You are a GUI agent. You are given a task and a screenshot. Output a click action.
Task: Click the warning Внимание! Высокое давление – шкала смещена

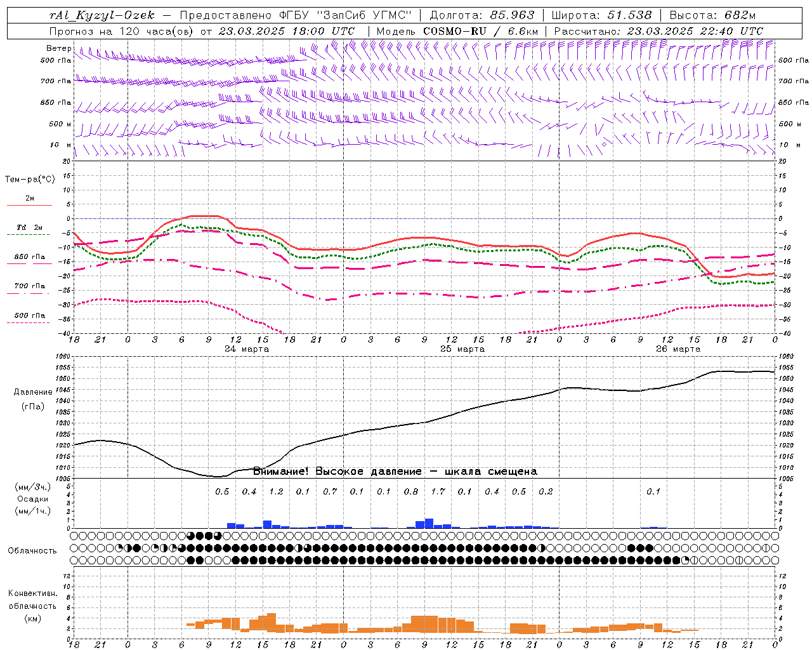(x=395, y=471)
